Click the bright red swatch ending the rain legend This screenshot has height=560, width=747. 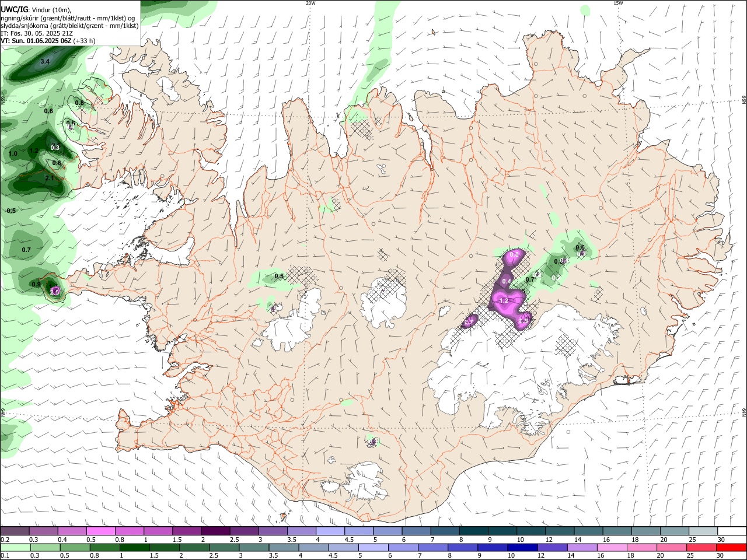click(731, 547)
